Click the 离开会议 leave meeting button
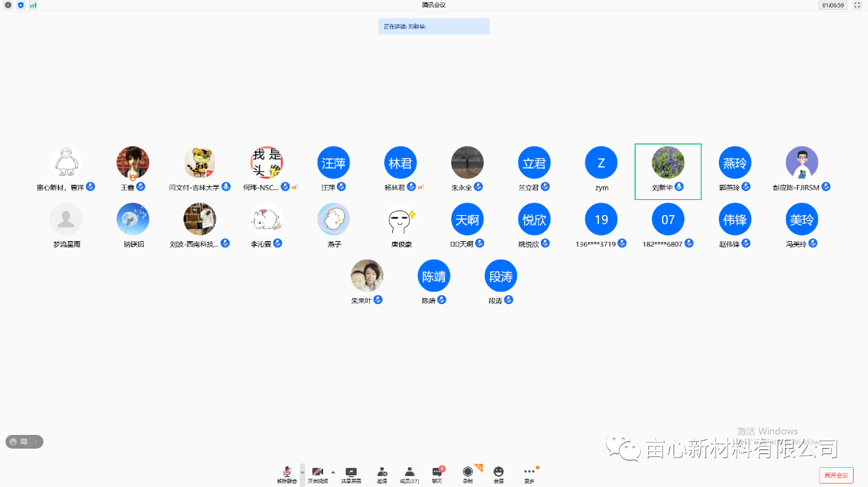Screen dimensions: 868x487 pyautogui.click(x=836, y=475)
